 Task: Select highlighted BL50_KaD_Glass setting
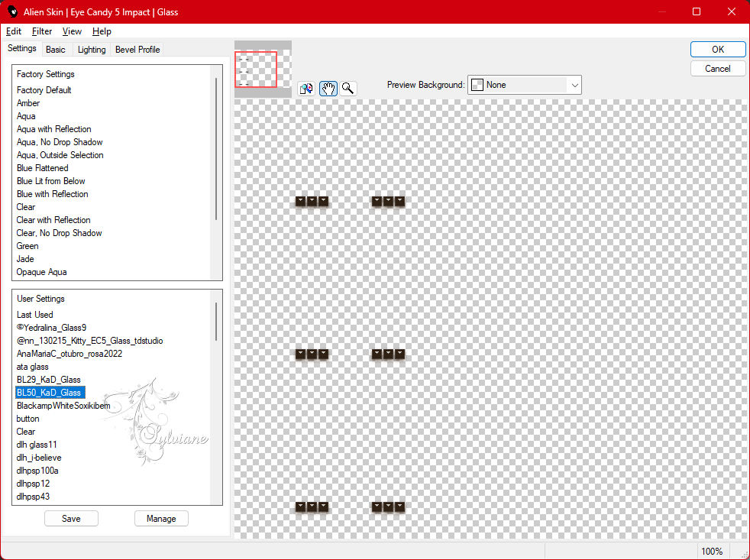click(x=50, y=393)
